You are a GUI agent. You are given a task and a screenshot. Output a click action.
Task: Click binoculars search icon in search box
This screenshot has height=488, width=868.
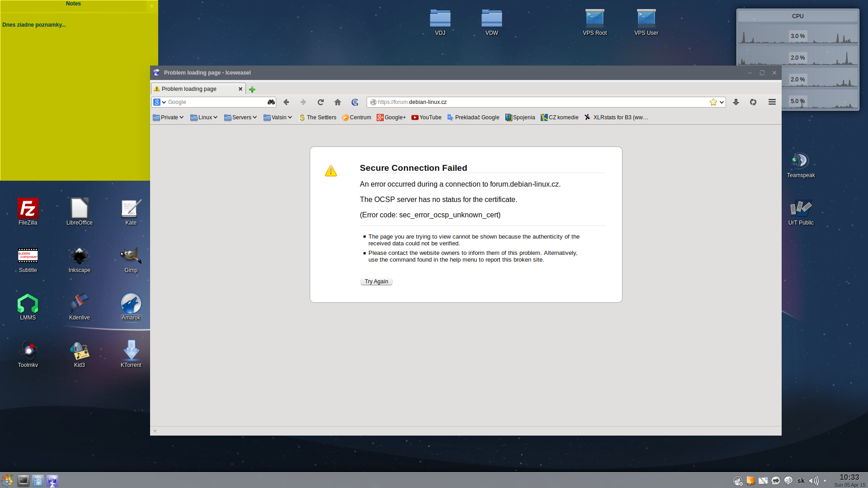(271, 102)
